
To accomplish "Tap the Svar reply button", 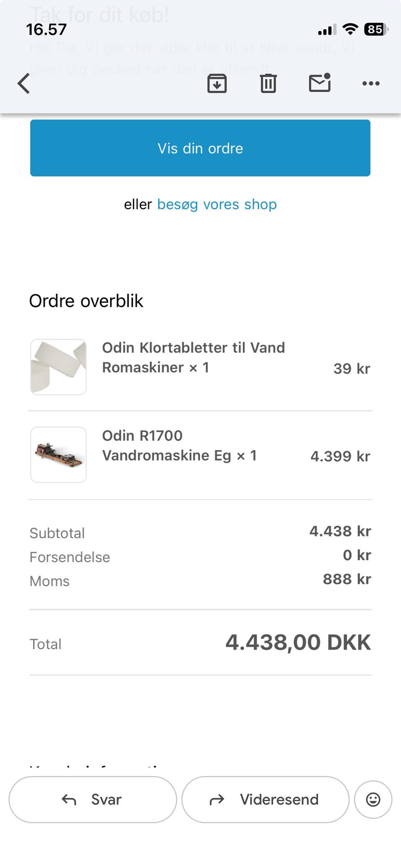I will click(93, 800).
